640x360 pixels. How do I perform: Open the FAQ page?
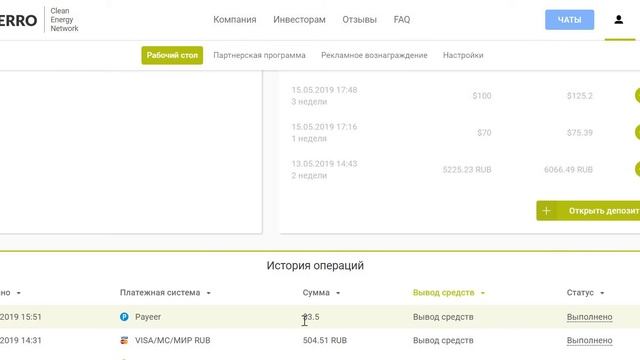click(x=402, y=20)
